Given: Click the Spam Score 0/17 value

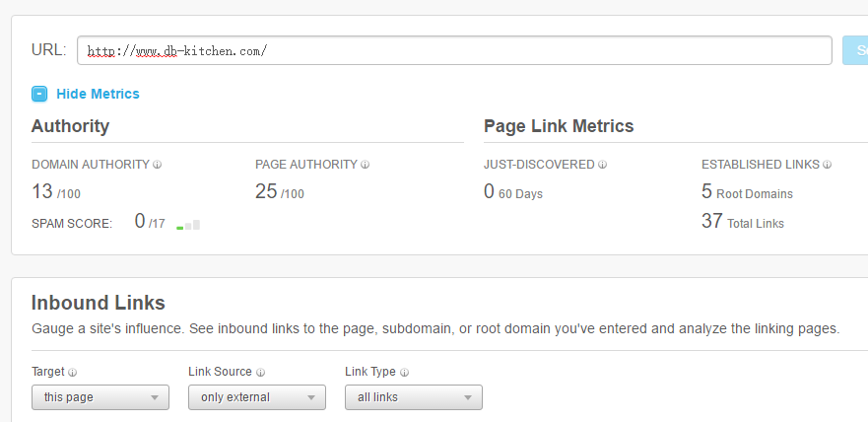Looking at the screenshot, I should (x=150, y=222).
